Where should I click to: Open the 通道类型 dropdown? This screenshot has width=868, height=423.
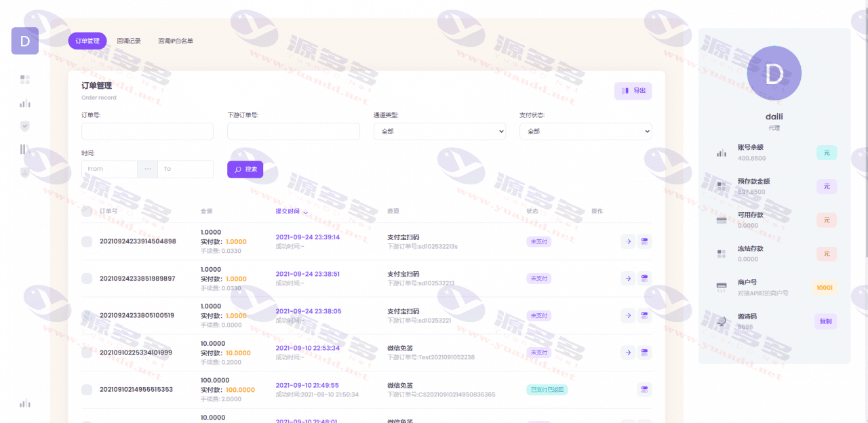[x=439, y=132]
